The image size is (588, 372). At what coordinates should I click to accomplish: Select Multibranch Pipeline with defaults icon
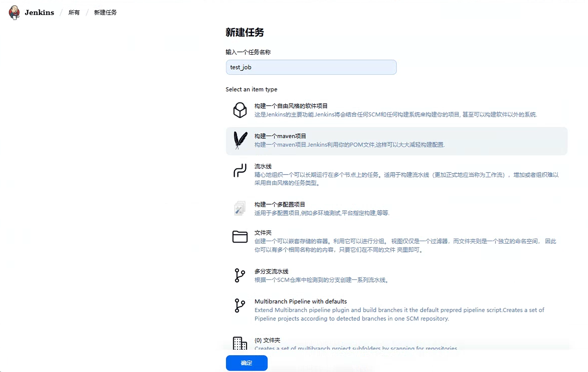[x=240, y=306]
